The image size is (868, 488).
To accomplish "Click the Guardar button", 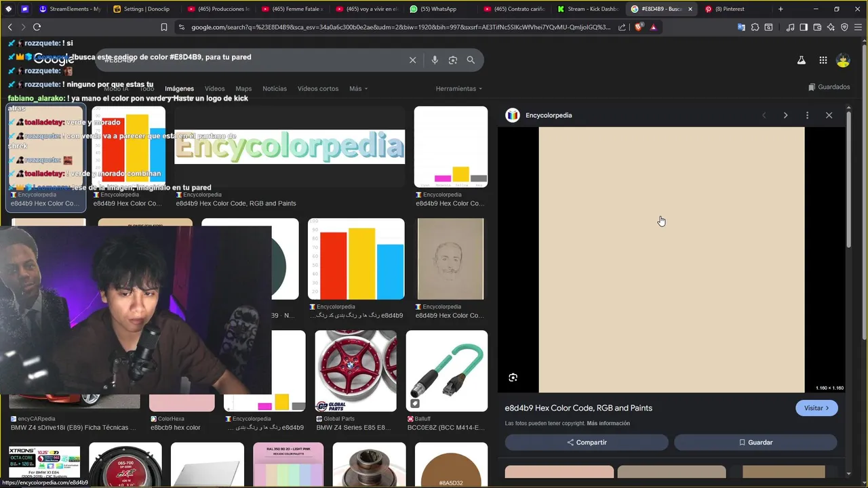I will [755, 443].
